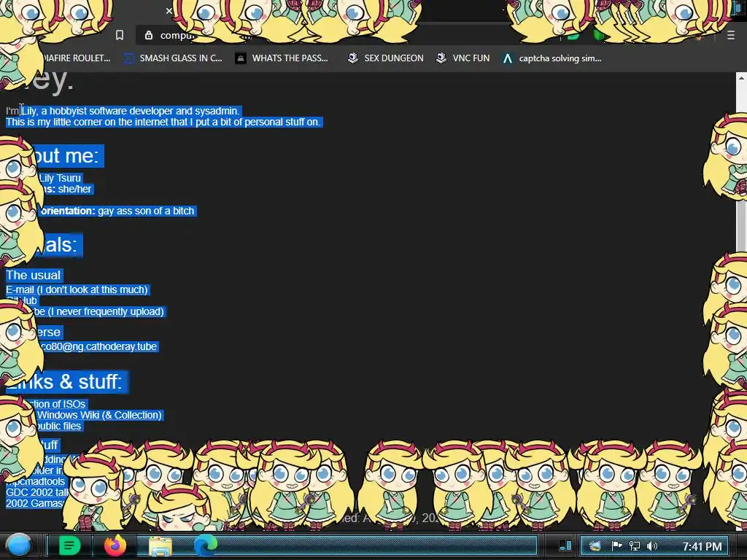Screen dimensions: 747x560
Task: Click the 'links & stuff:' heading
Action: click(66, 382)
